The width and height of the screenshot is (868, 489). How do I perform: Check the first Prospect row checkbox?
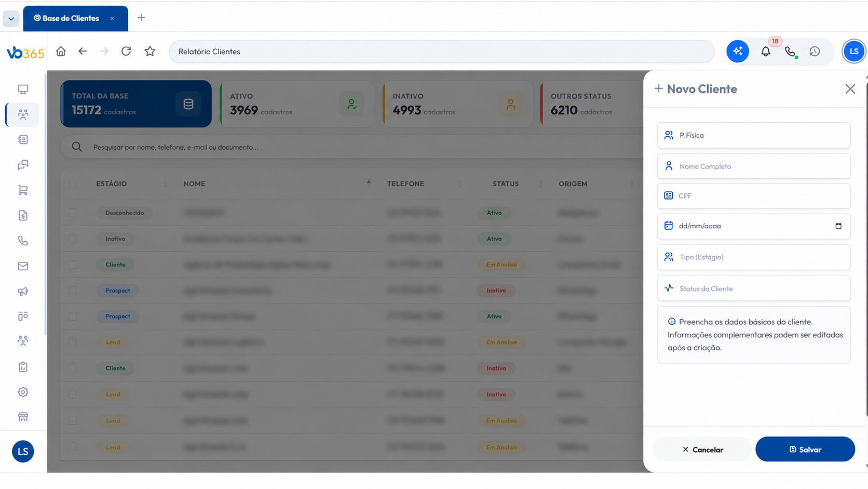click(x=73, y=290)
